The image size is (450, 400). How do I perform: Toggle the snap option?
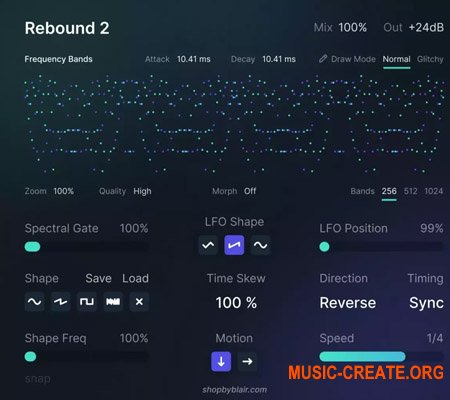pyautogui.click(x=38, y=379)
